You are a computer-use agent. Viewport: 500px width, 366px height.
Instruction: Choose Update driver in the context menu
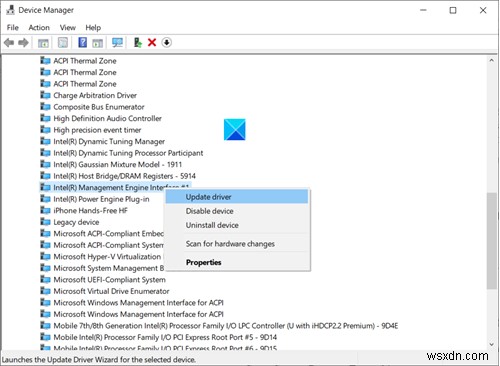237,197
